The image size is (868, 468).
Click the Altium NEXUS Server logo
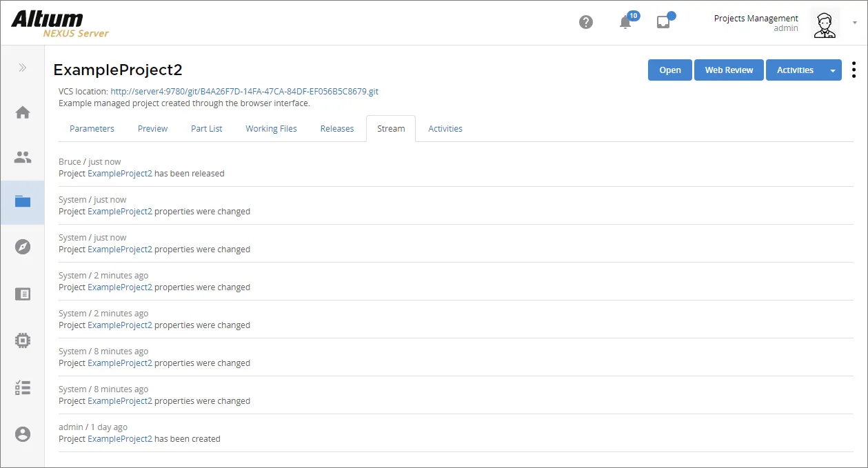point(60,23)
